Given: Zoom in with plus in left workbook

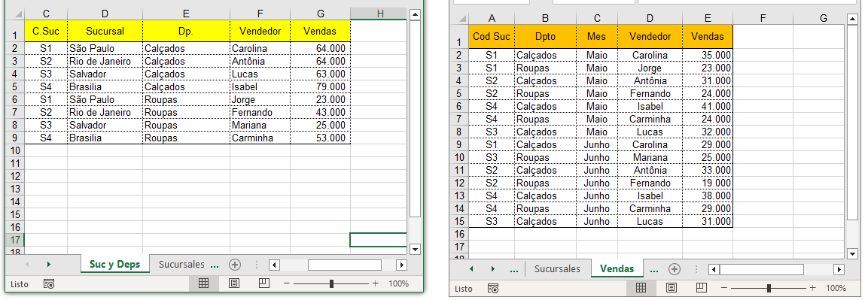Looking at the screenshot, I should pos(376,283).
